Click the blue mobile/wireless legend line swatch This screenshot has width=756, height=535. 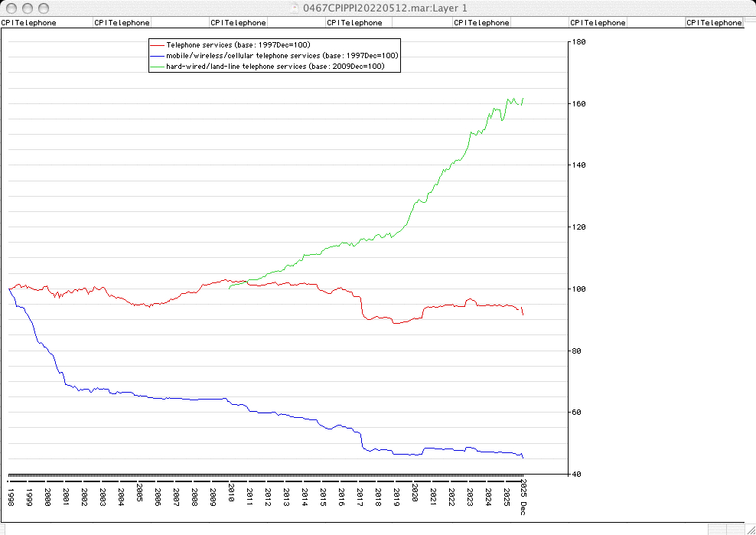click(157, 56)
